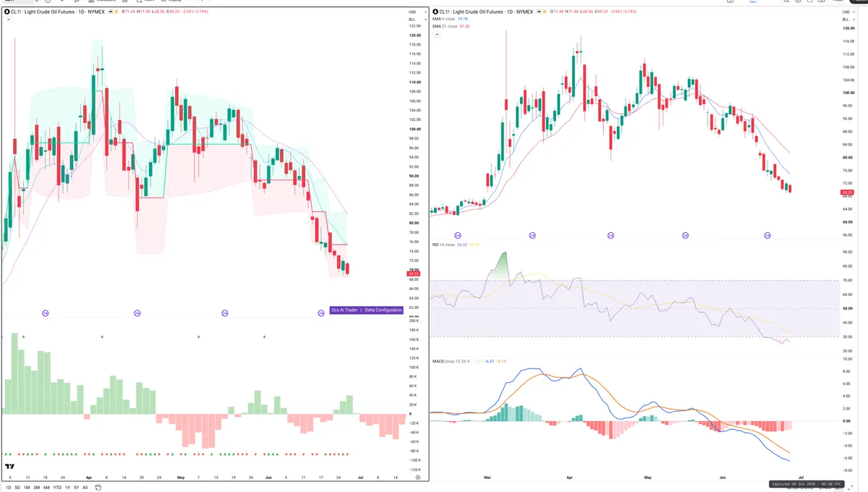Select MACD close 12 26 9 legend
This screenshot has height=492, width=868.
click(x=451, y=360)
